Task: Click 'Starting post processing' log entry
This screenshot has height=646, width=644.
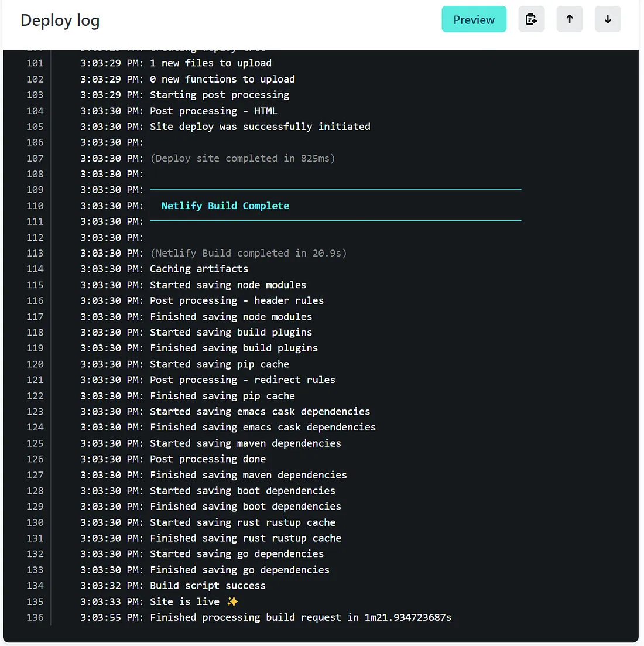Action: coord(220,95)
